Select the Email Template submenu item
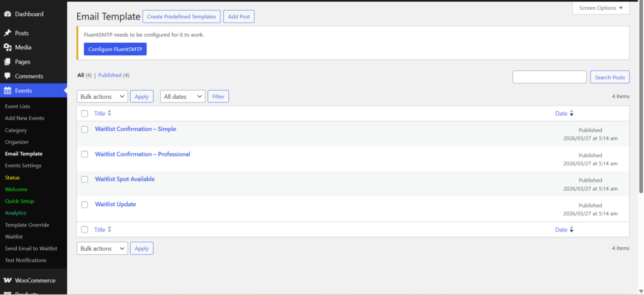This screenshot has width=644, height=295. (x=23, y=153)
